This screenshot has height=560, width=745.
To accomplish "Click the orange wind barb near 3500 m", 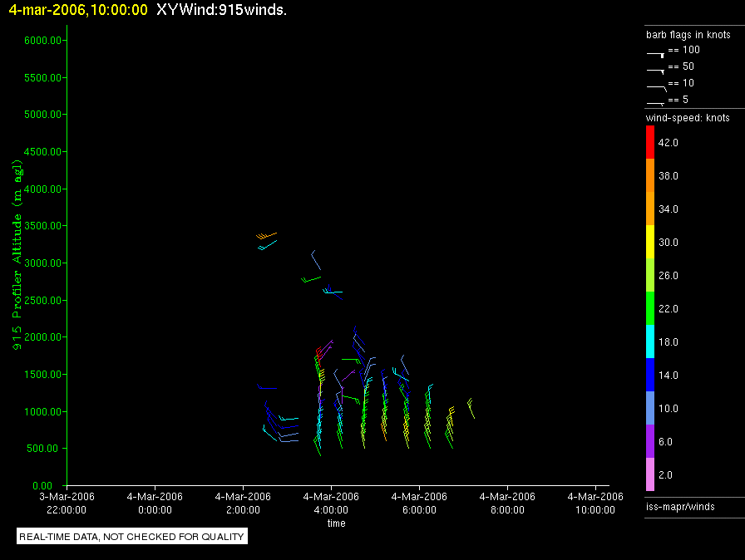I will [x=266, y=235].
